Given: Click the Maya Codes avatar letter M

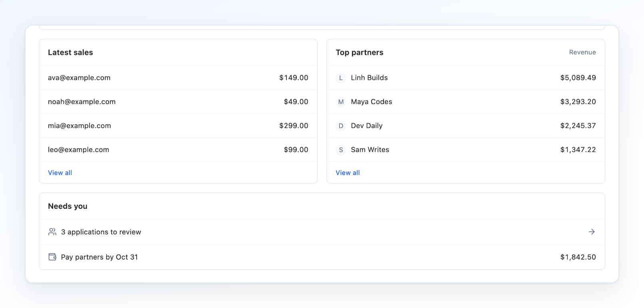Looking at the screenshot, I should pos(341,102).
